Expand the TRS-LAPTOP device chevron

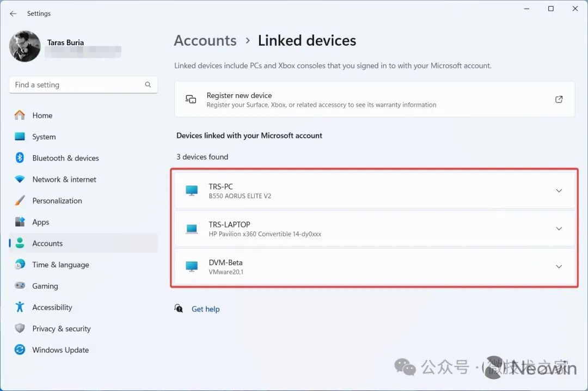point(559,229)
